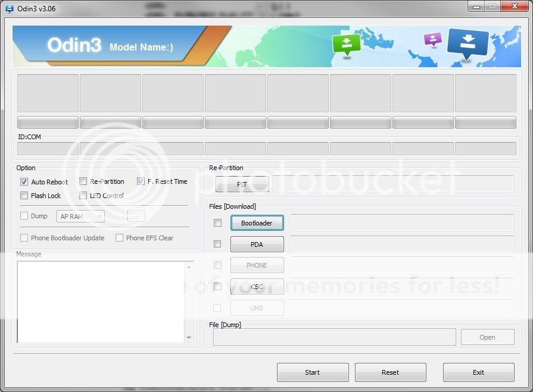Enable the Re-Partition checkbox
Image resolution: width=533 pixels, height=392 pixels.
pyautogui.click(x=83, y=181)
